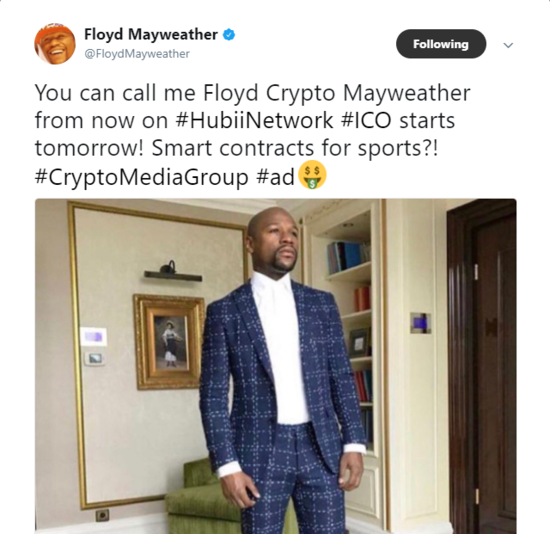The height and width of the screenshot is (534, 550).
Task: Expand the tweet options chevron
Action: tap(508, 45)
